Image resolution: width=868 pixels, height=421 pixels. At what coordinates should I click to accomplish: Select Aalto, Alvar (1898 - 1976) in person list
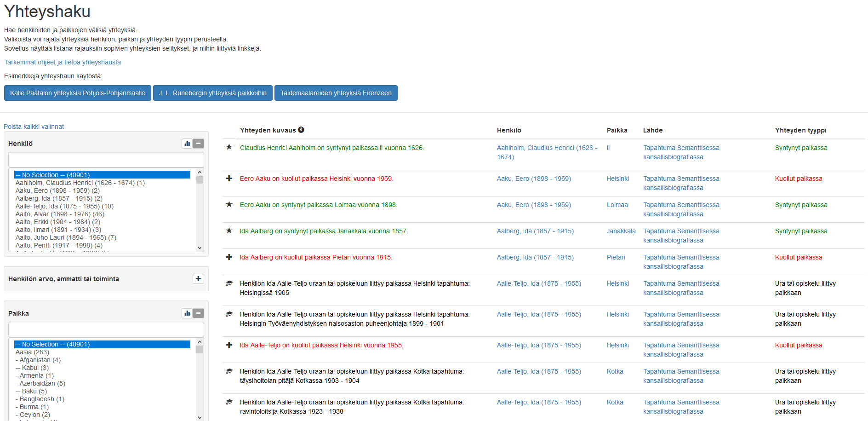(x=60, y=214)
